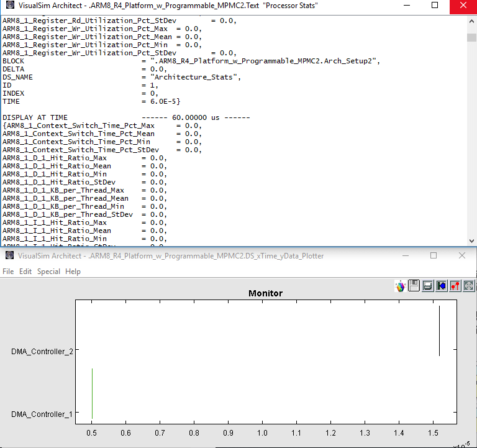Image resolution: width=477 pixels, height=448 pixels.
Task: Click the reset axes blue arrow icon
Action: (x=442, y=286)
